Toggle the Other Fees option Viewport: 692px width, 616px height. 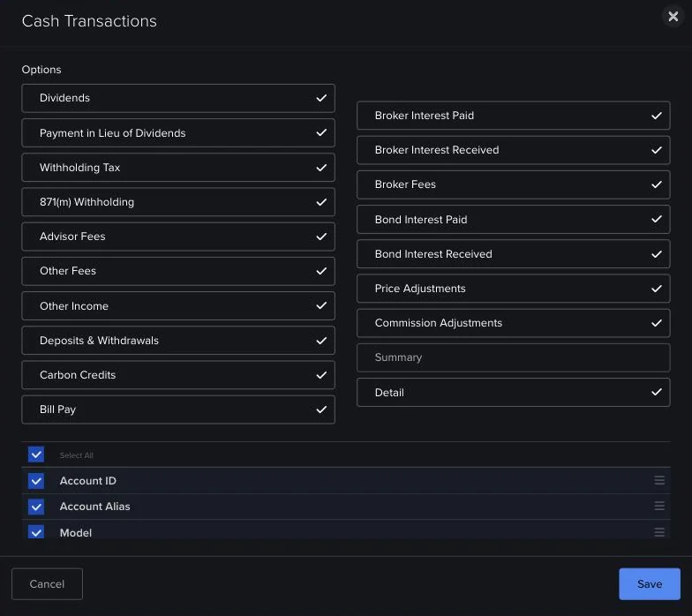[x=178, y=271]
